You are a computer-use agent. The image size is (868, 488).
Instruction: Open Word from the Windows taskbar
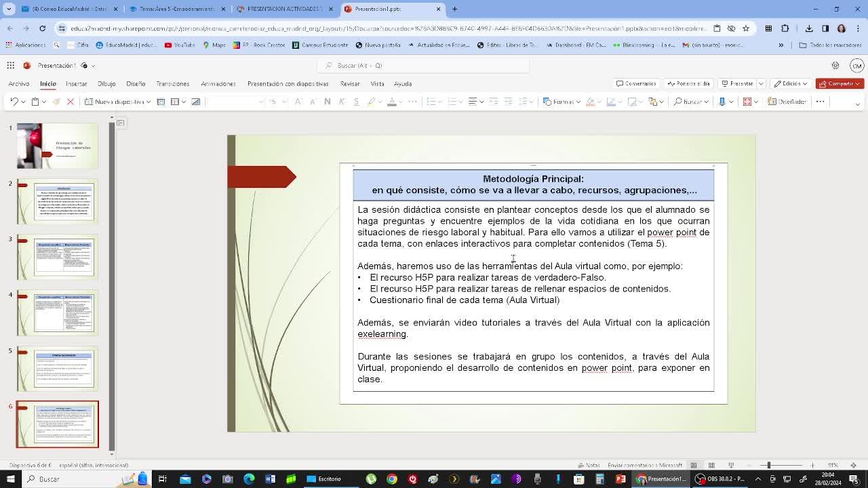point(270,479)
